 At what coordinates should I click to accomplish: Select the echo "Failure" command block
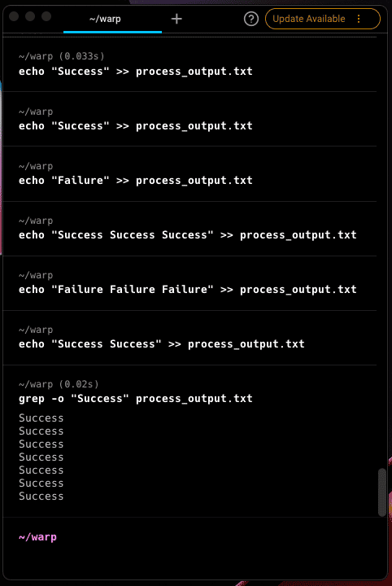click(189, 174)
